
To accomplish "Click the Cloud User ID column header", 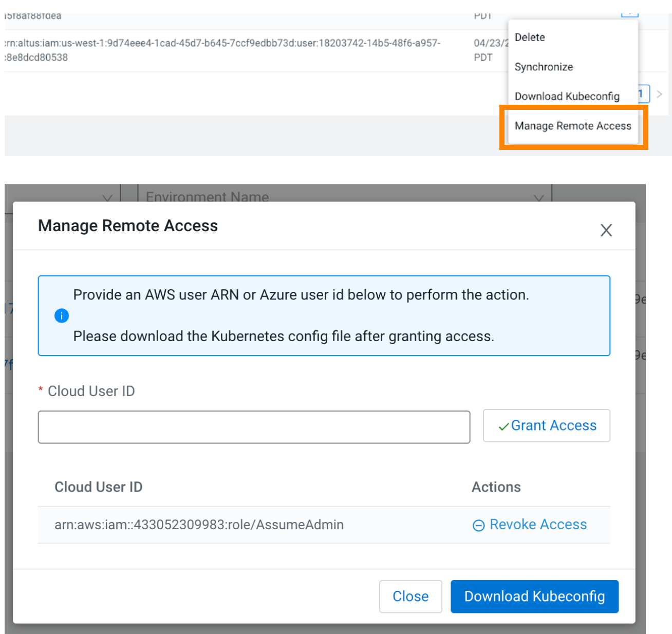I will (99, 487).
